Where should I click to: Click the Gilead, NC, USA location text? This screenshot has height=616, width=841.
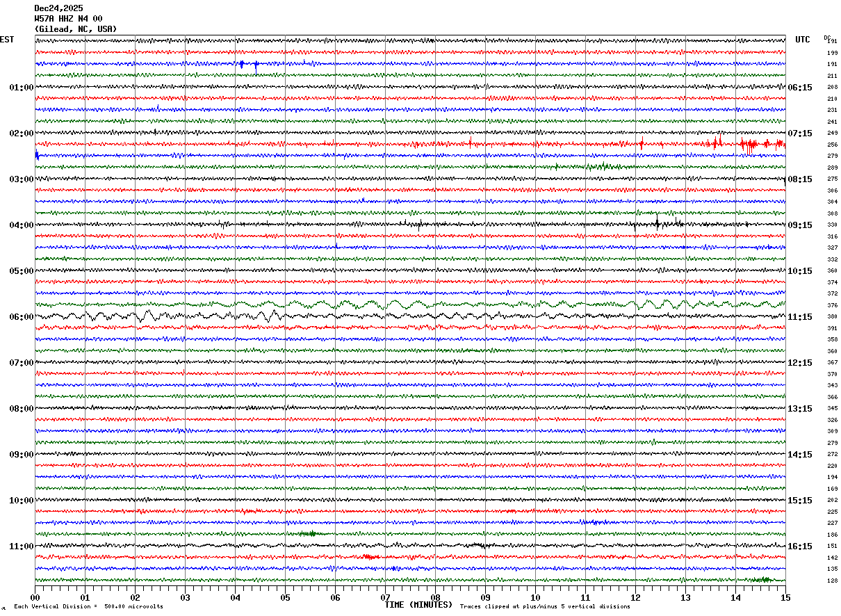(x=76, y=29)
